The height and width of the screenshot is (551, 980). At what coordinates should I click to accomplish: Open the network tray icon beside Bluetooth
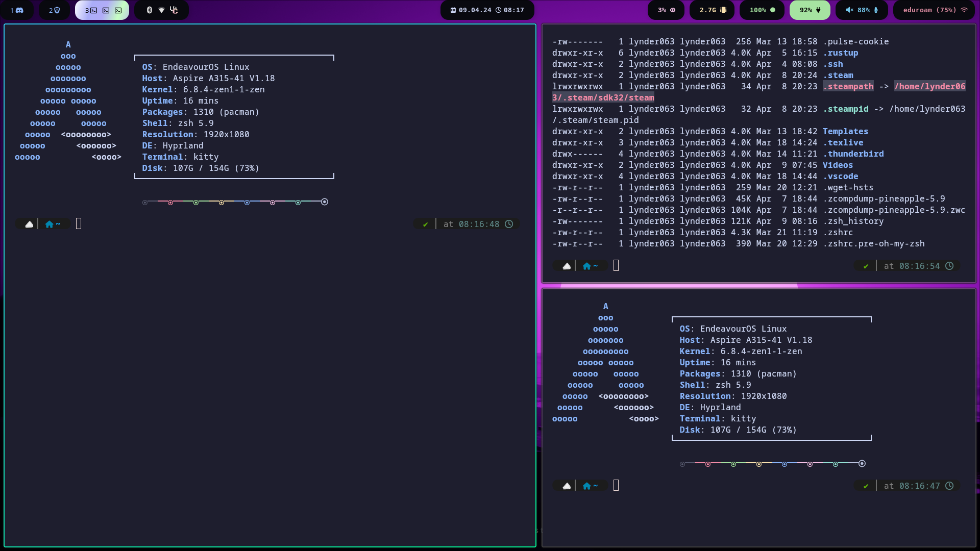pyautogui.click(x=161, y=10)
